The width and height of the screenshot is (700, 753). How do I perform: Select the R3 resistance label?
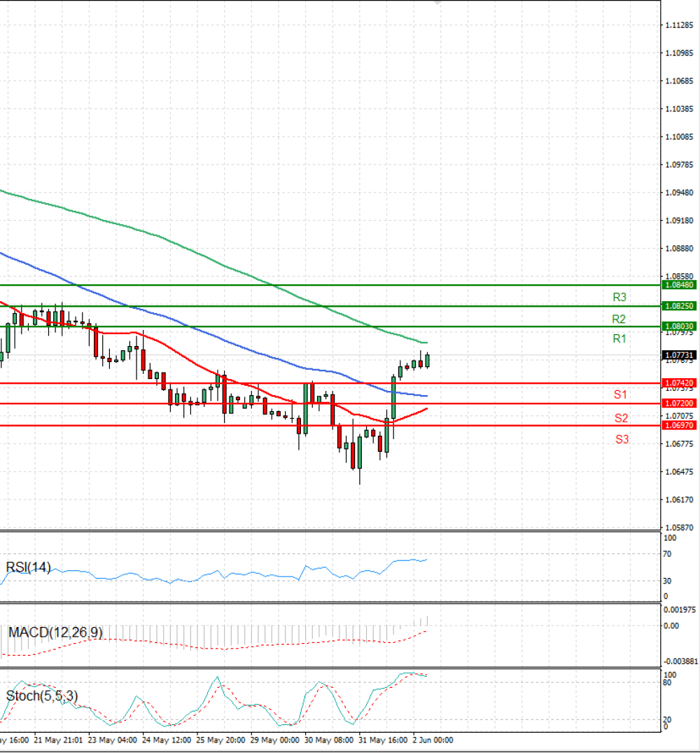pos(619,297)
